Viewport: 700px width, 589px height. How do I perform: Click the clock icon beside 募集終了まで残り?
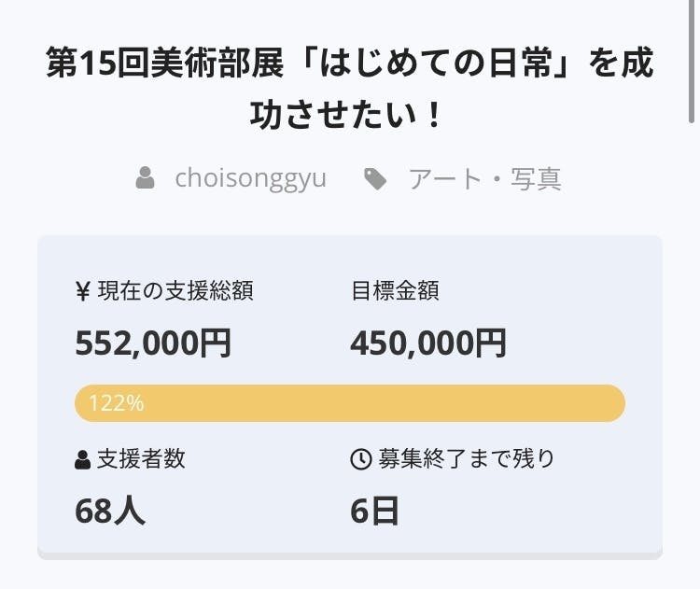pyautogui.click(x=359, y=459)
